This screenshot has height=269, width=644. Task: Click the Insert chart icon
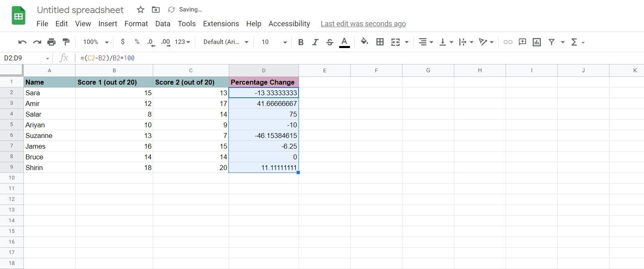(536, 42)
